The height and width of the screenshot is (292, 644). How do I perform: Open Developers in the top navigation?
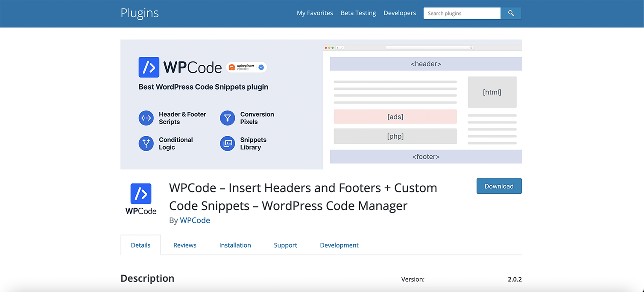(400, 13)
